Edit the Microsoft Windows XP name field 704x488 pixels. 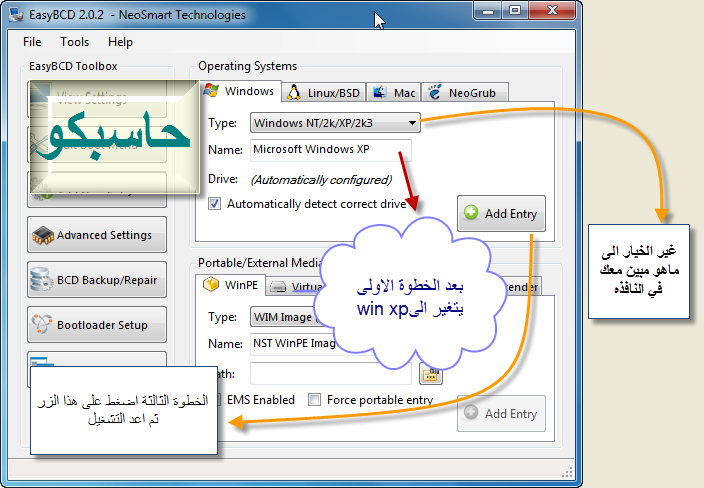[330, 150]
